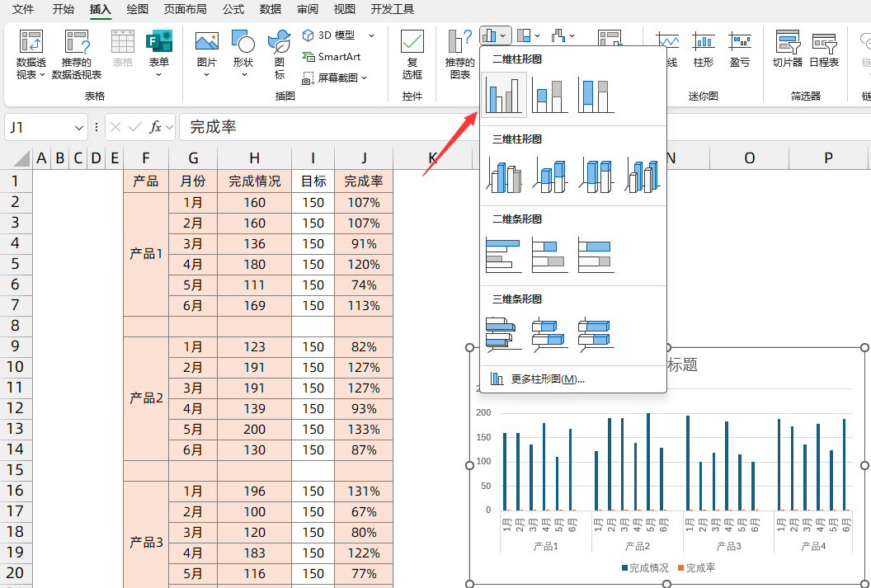Select the 2-D clustered column chart
This screenshot has height=588, width=871.
pos(504,95)
